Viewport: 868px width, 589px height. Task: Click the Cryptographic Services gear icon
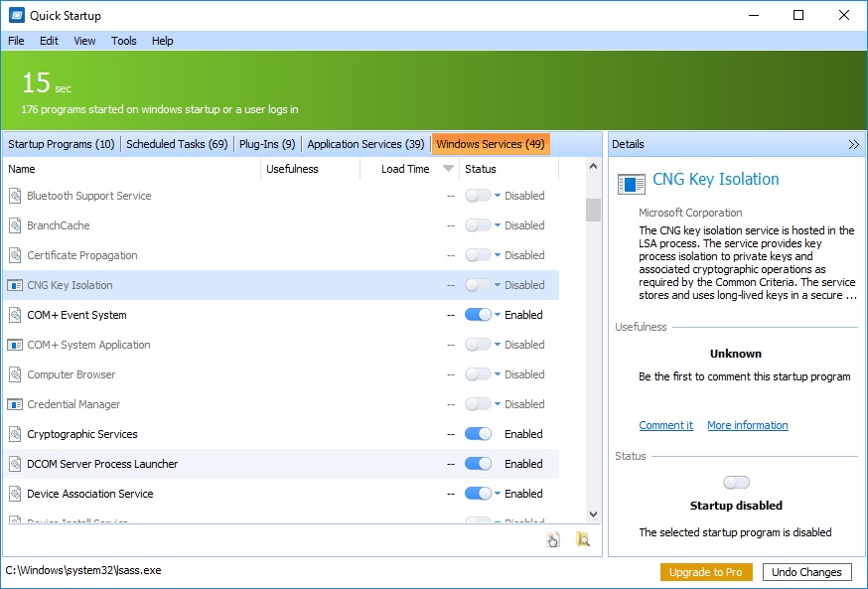(15, 434)
